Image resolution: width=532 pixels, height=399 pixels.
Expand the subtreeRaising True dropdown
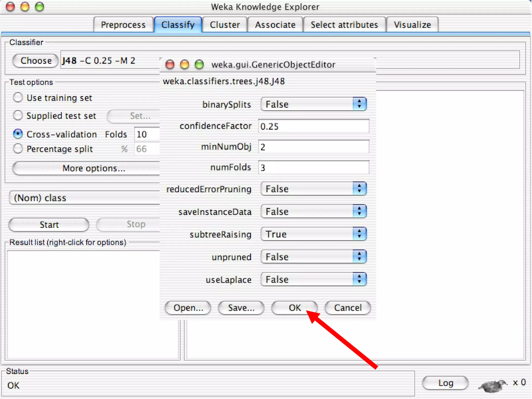[314, 234]
